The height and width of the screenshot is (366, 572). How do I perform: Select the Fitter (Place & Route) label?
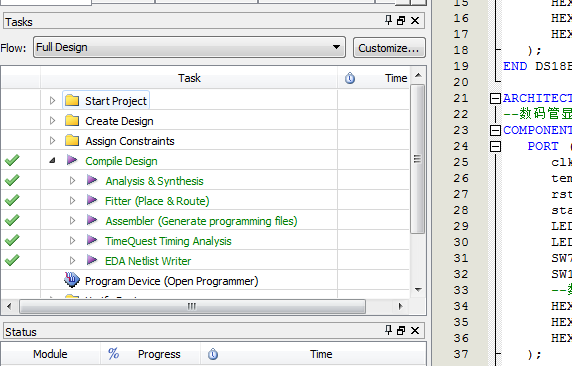pyautogui.click(x=157, y=201)
